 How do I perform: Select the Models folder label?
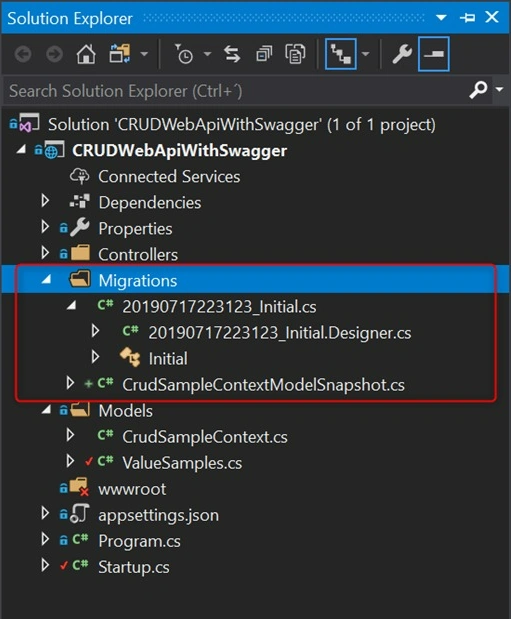coord(125,411)
